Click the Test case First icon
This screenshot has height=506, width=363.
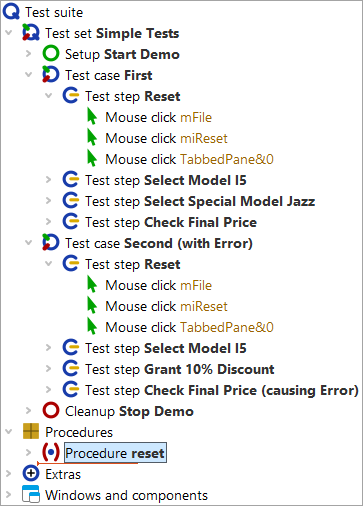[x=51, y=75]
